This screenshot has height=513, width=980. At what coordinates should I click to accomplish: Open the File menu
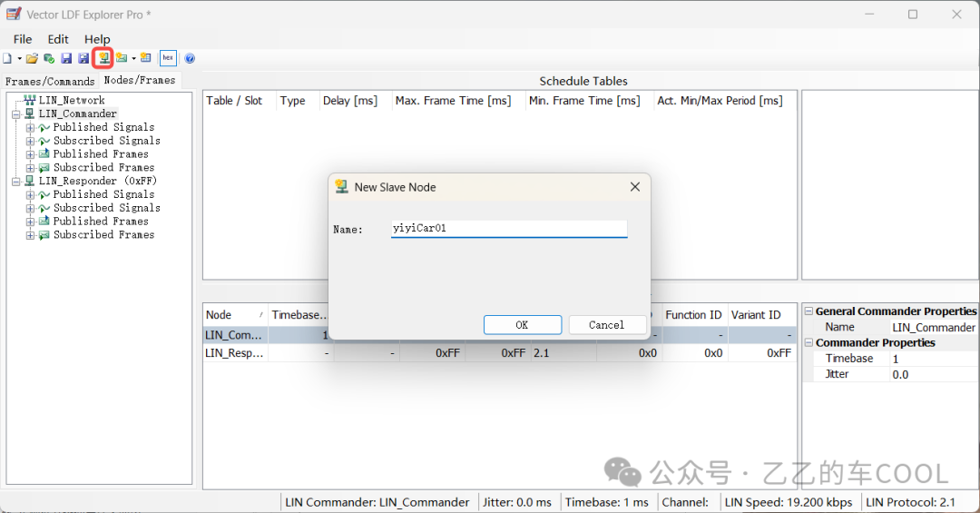tap(23, 39)
